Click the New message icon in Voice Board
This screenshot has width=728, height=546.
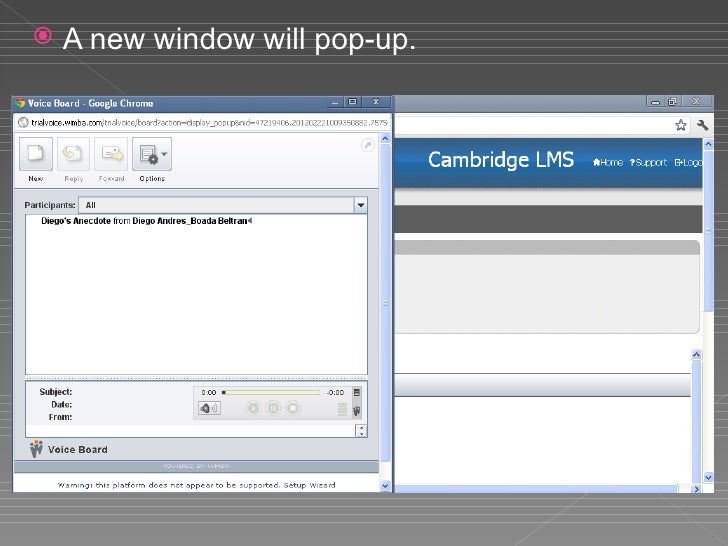(36, 154)
